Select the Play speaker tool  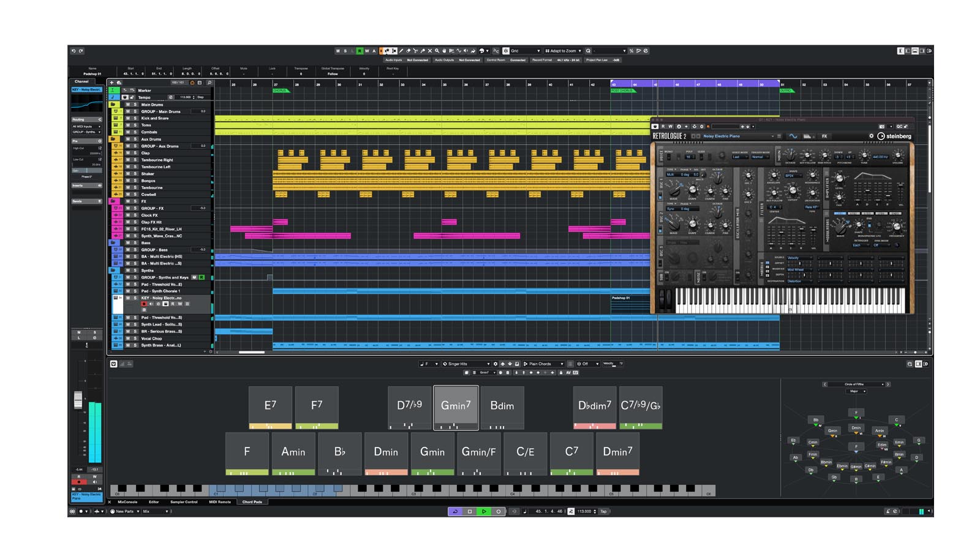(466, 51)
